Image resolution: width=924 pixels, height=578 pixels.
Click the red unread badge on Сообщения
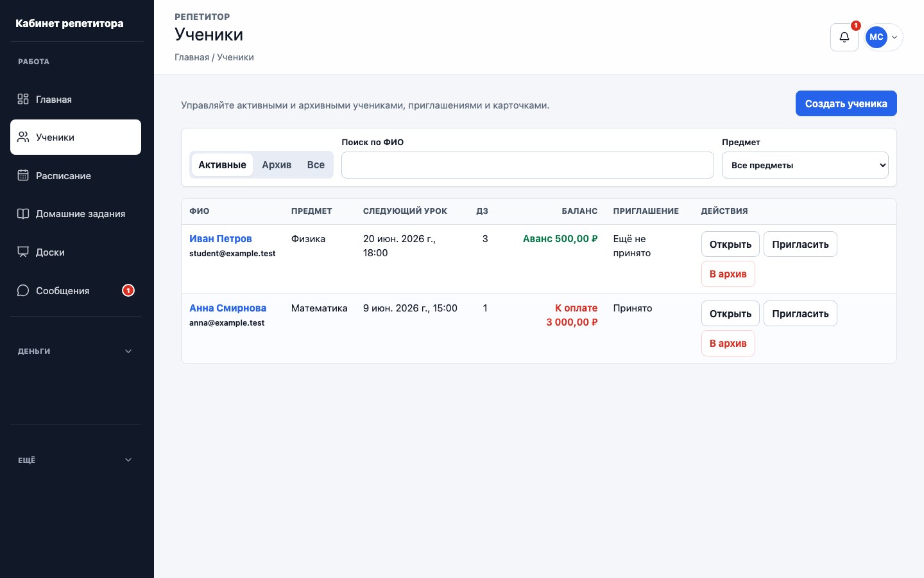pyautogui.click(x=128, y=290)
